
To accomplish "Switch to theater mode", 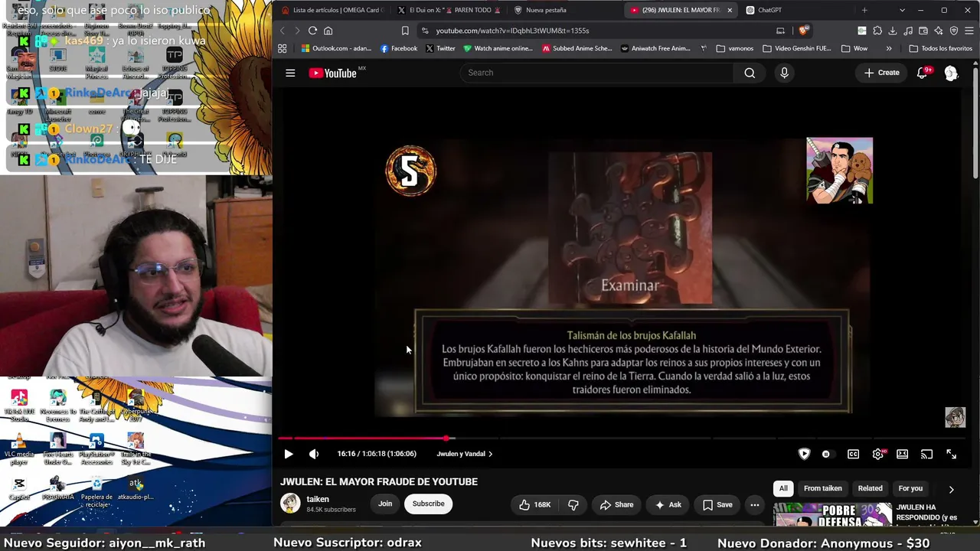I will pos(902,454).
